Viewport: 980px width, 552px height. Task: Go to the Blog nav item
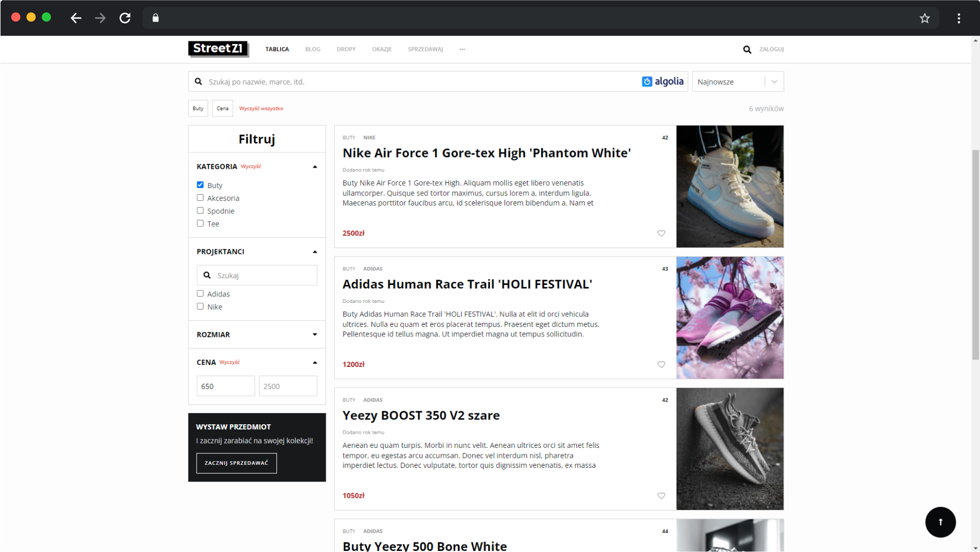(313, 49)
